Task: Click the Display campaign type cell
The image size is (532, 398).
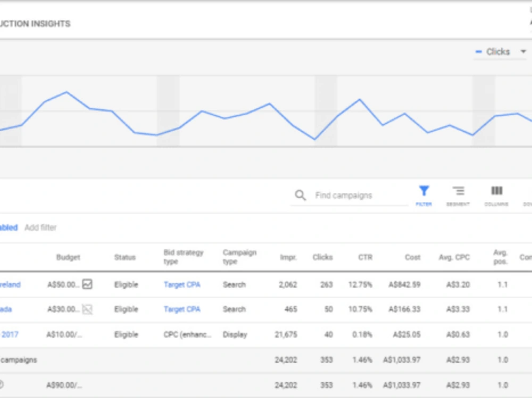Action: (x=235, y=335)
